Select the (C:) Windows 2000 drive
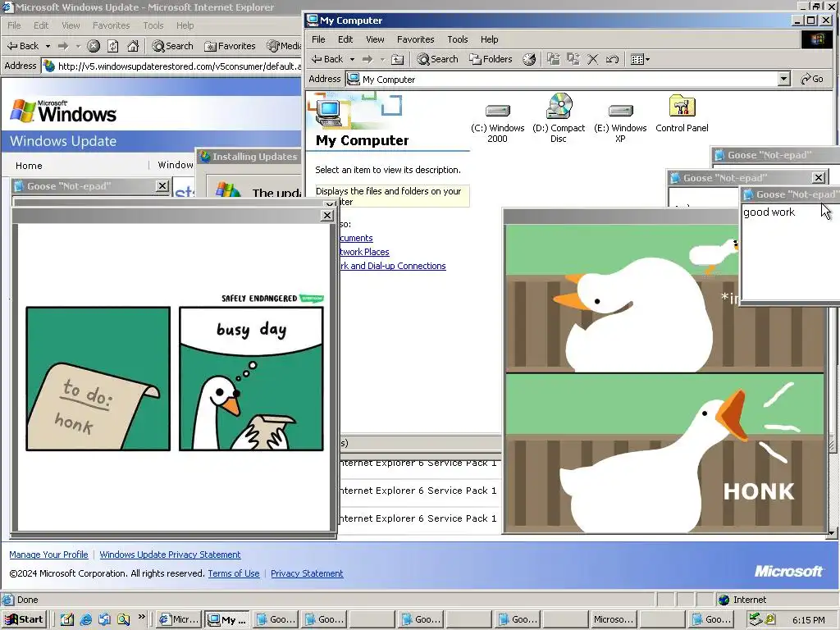Image resolution: width=840 pixels, height=630 pixels. point(497,123)
